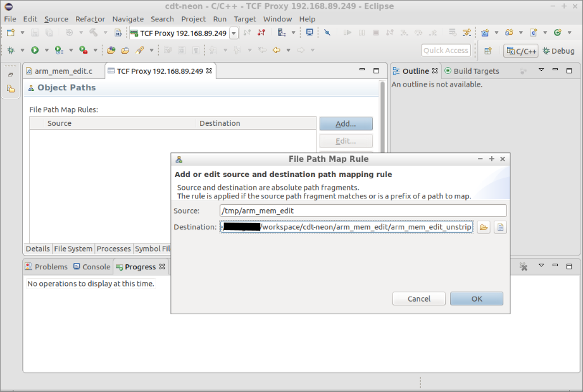Image resolution: width=583 pixels, height=392 pixels.
Task: Select the Details page tab
Action: (x=37, y=248)
